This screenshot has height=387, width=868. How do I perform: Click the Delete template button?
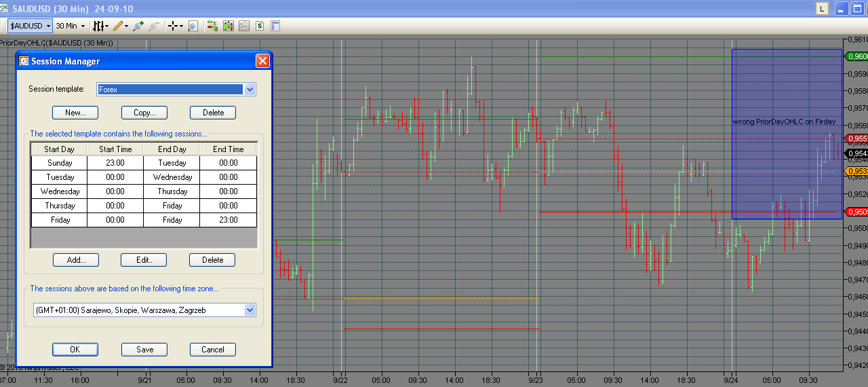[x=213, y=113]
